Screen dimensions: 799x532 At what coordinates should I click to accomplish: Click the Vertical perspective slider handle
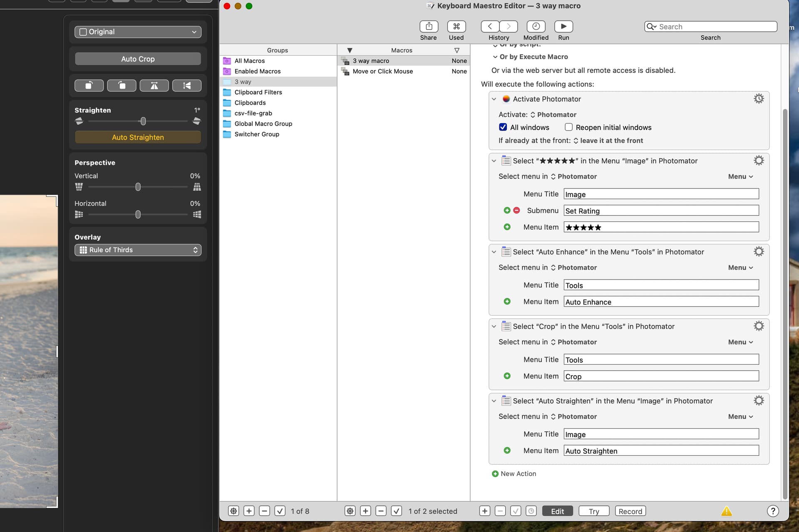click(138, 187)
